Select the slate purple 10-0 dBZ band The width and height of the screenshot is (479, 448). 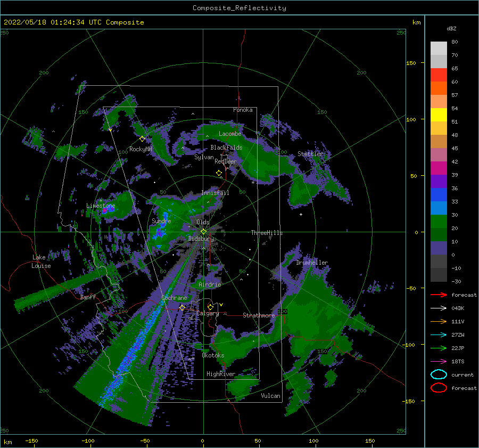click(x=439, y=248)
